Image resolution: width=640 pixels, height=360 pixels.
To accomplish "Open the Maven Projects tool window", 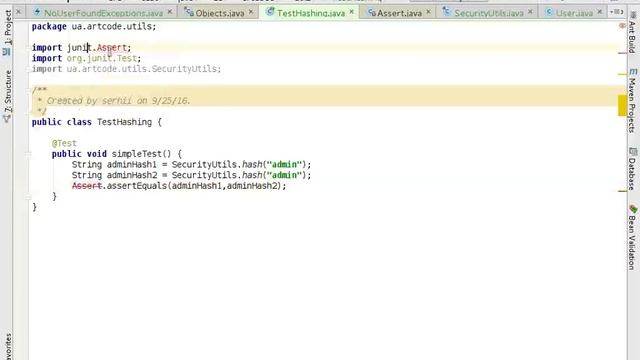I will (x=632, y=105).
